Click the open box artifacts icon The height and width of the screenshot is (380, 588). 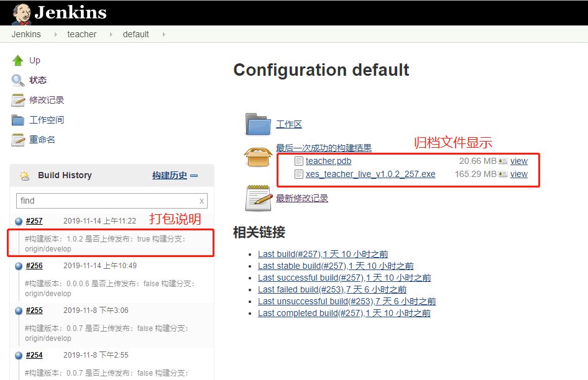(258, 156)
